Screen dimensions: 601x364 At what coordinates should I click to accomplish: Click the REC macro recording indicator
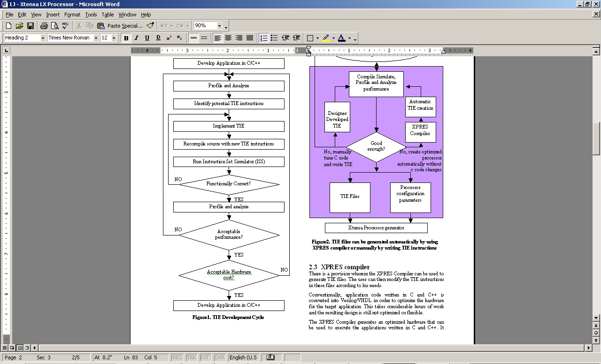coord(177,357)
